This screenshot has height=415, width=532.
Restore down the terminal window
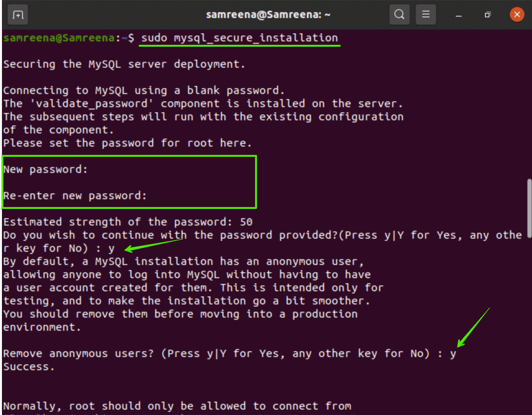coord(487,15)
